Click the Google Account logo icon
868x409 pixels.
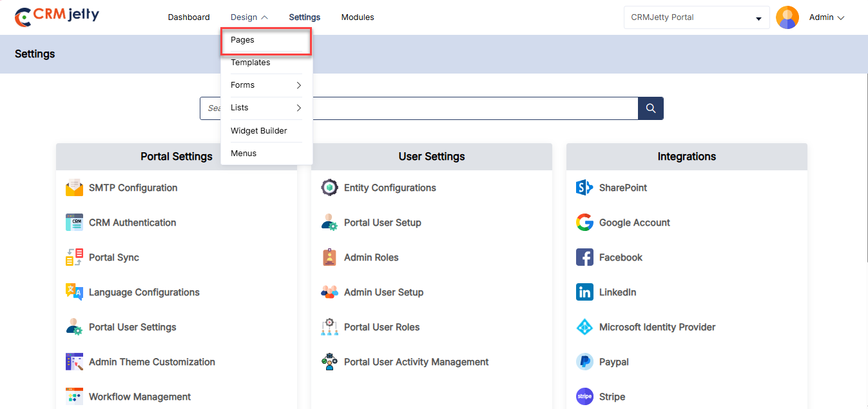tap(584, 223)
